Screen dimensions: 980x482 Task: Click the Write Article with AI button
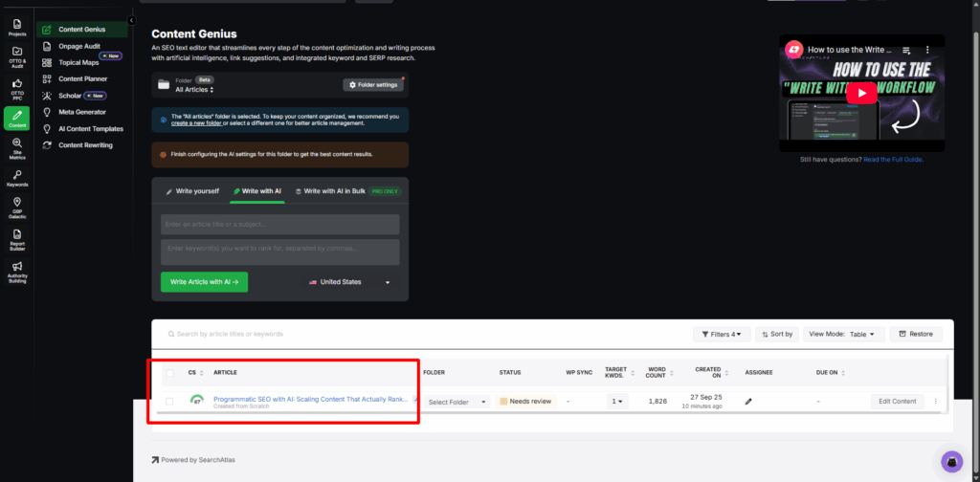coord(205,282)
